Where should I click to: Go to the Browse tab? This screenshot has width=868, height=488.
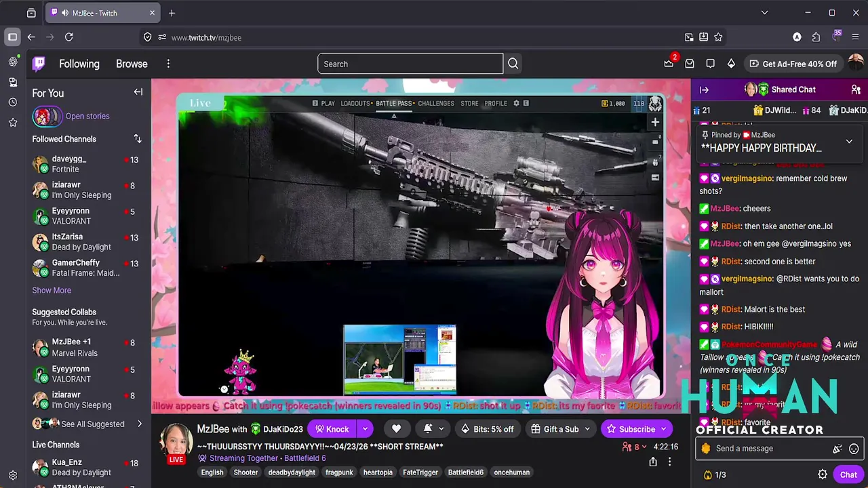click(x=132, y=64)
